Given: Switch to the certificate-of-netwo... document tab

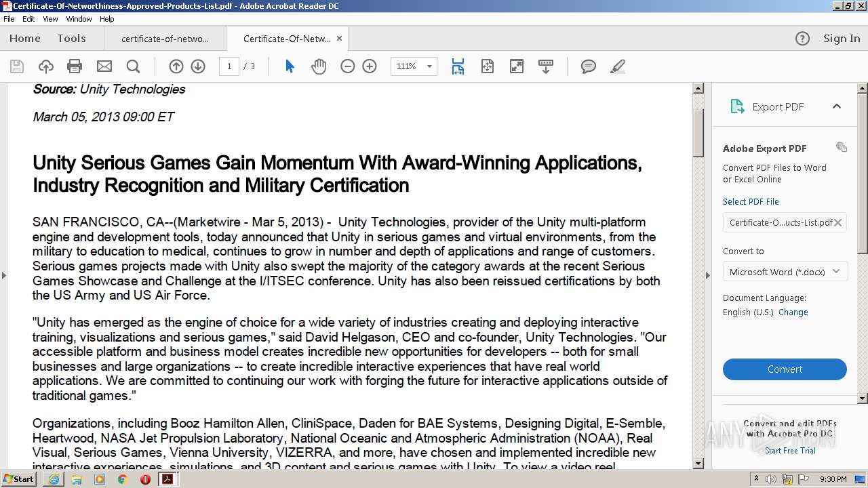Looking at the screenshot, I should pos(165,39).
